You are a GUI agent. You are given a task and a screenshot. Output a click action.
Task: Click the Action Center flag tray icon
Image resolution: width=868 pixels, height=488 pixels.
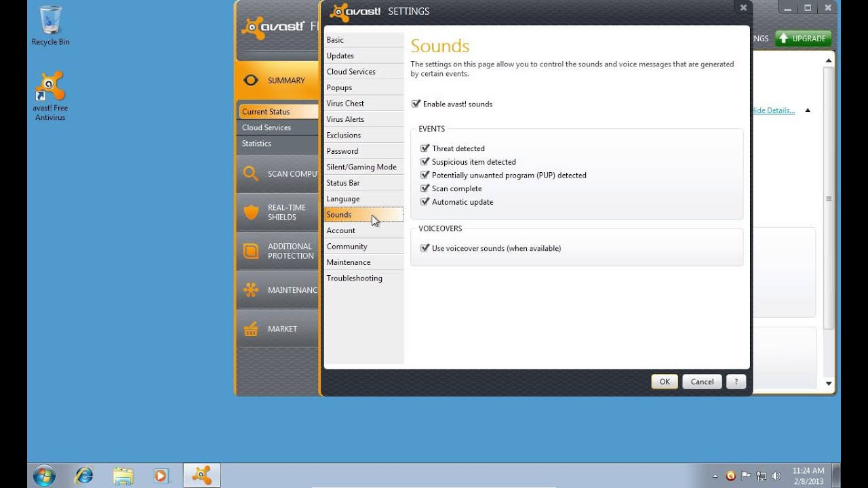pos(746,476)
